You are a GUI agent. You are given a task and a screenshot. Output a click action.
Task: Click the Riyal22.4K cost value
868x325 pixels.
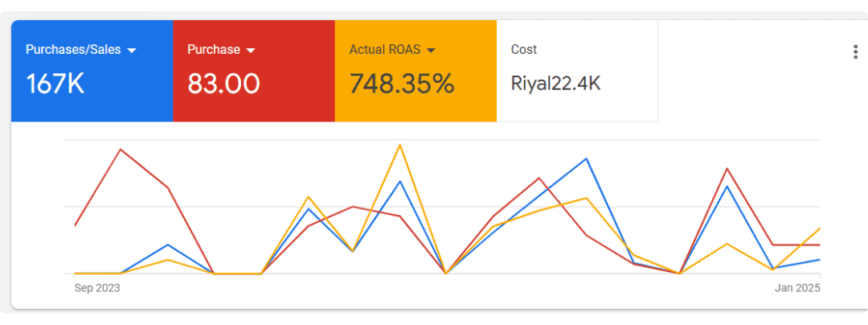pos(556,84)
